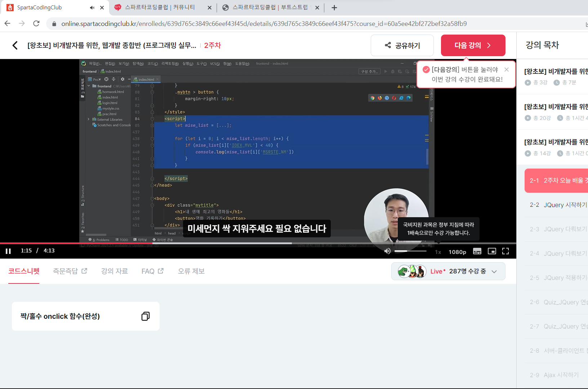
Task: Click the Firefox browser icon in PyCharm editor
Action: pyautogui.click(x=380, y=98)
